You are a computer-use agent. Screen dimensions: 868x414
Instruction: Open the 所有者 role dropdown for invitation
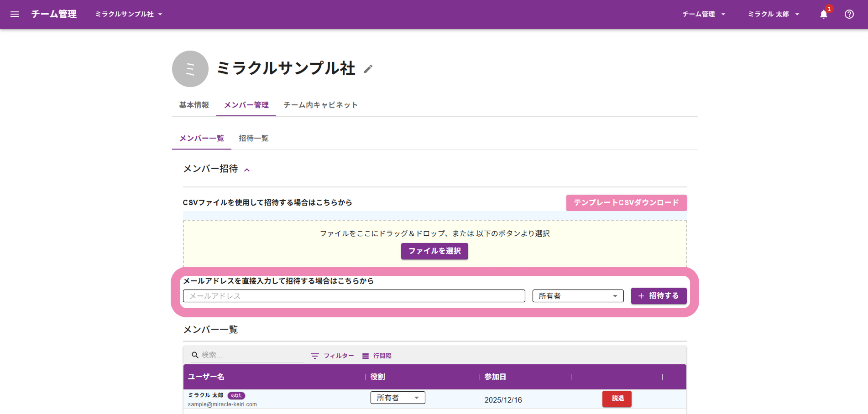click(x=578, y=296)
